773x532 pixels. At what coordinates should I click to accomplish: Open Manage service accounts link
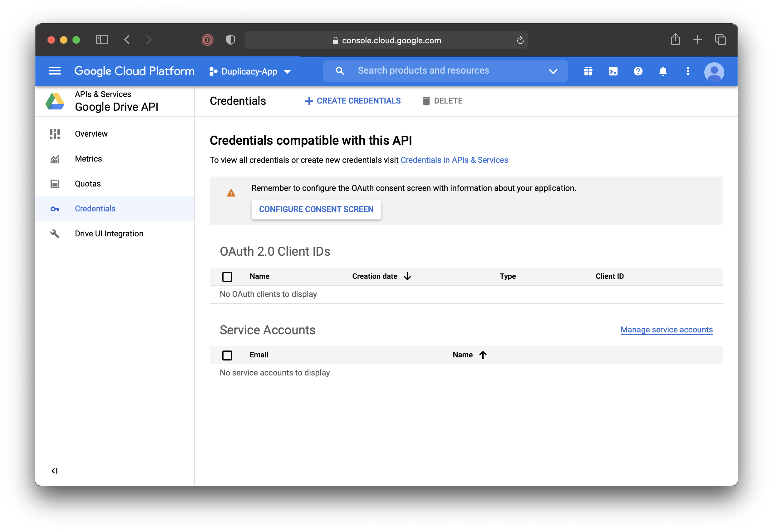(666, 330)
